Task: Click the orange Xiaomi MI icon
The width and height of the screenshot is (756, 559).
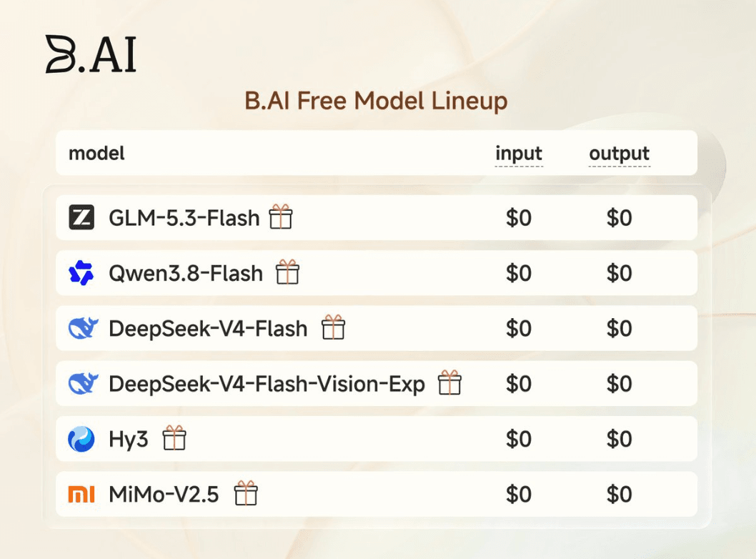Action: 81,495
